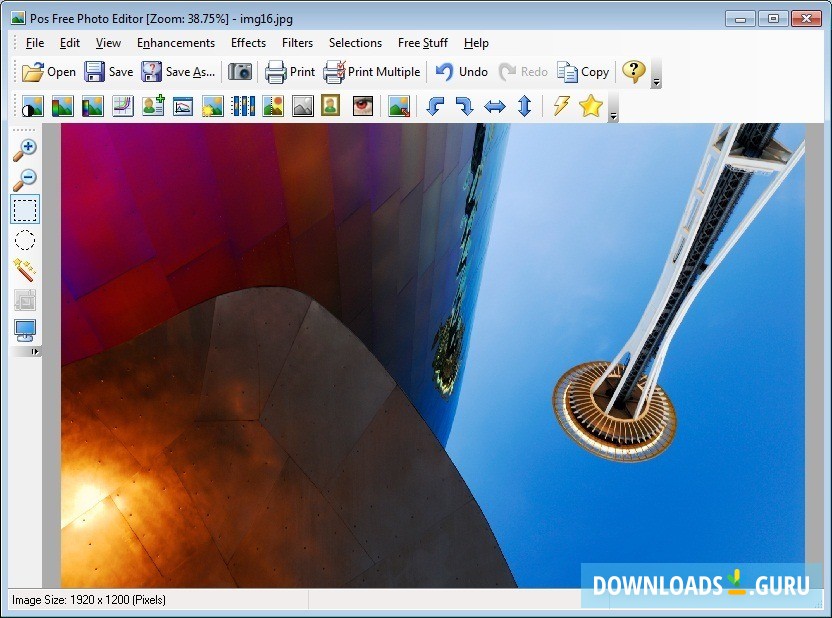
Task: Click the Print Multiple button
Action: [371, 72]
